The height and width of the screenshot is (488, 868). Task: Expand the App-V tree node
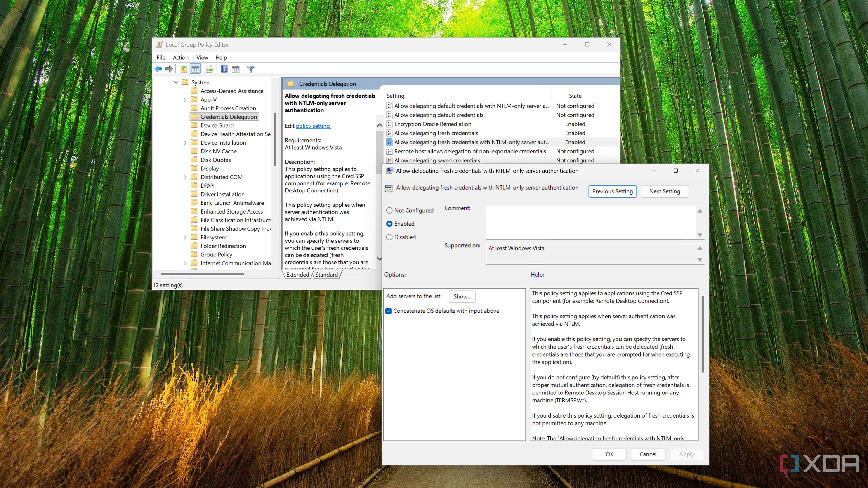click(x=185, y=100)
